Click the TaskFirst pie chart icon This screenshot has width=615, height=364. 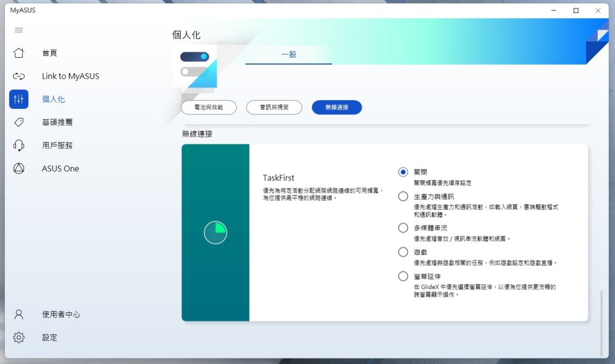pyautogui.click(x=215, y=232)
